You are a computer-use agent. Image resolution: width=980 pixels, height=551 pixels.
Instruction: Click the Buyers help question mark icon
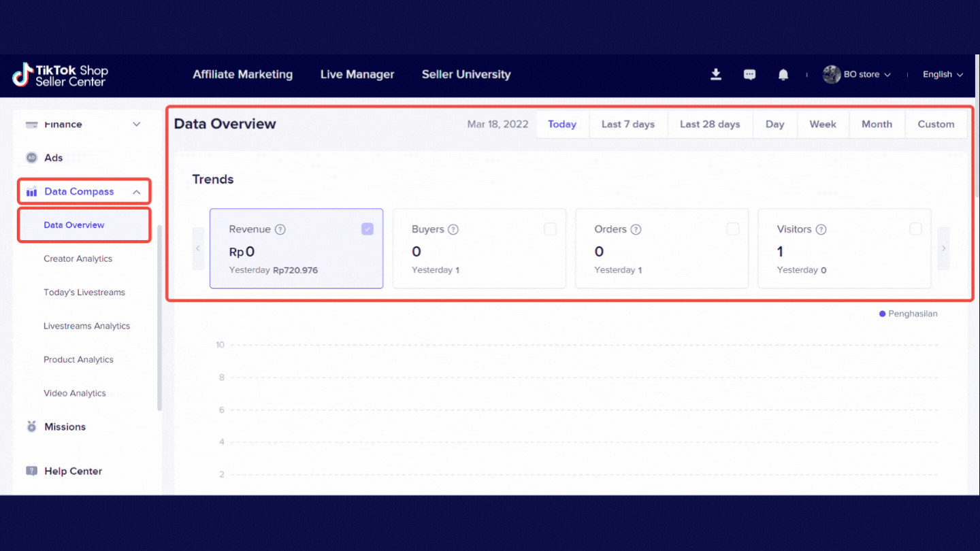[x=453, y=230]
